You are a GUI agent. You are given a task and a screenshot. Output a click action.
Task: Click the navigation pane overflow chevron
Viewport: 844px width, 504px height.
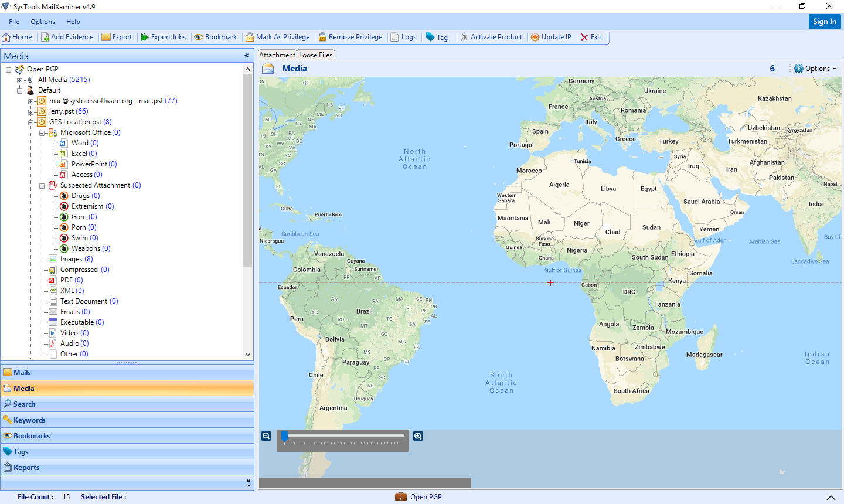(249, 482)
